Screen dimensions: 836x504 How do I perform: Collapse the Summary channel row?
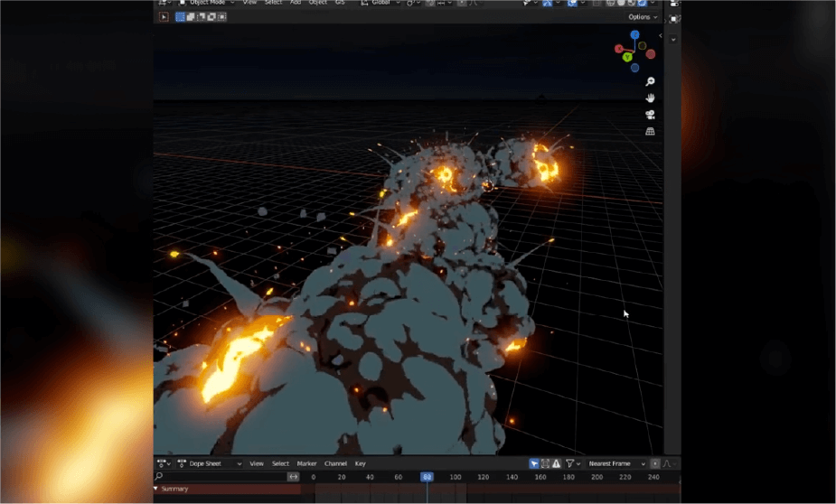pos(155,489)
